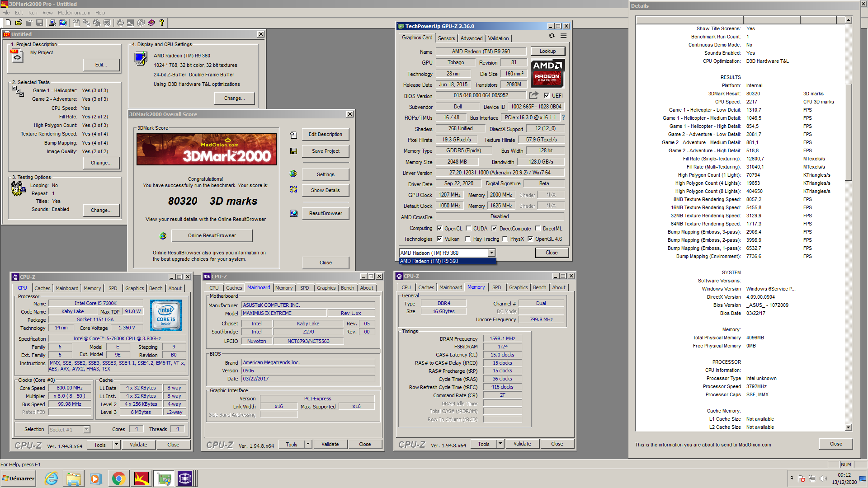The image size is (868, 488).
Task: Click the Details panel vertical scrollbar thumb
Action: pyautogui.click(x=848, y=132)
